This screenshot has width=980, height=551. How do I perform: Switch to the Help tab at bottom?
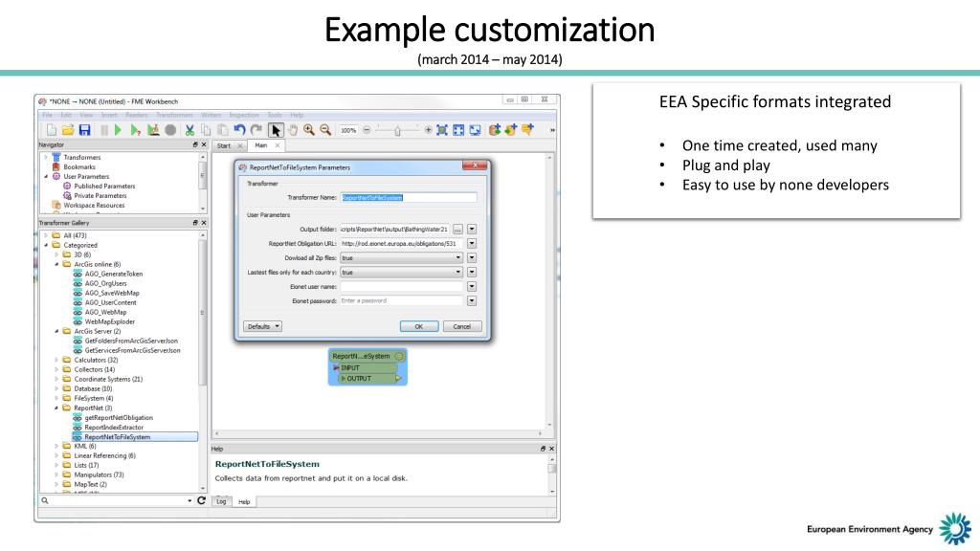pyautogui.click(x=244, y=501)
